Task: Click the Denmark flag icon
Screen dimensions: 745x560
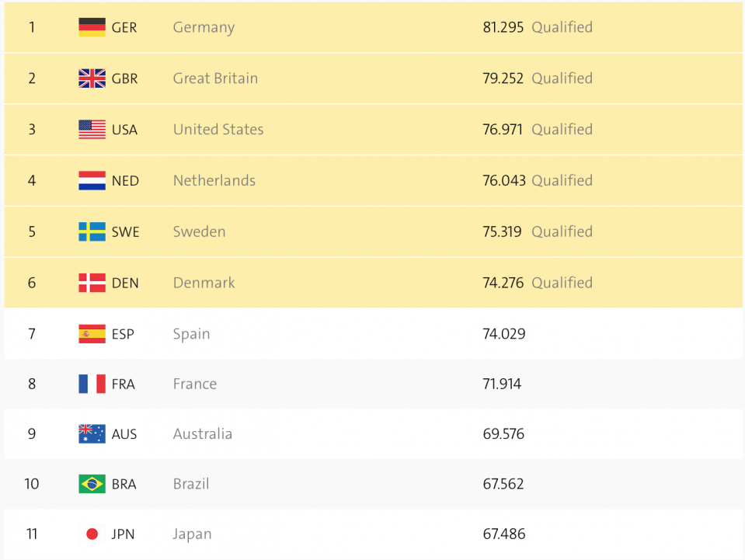Action: pos(92,283)
